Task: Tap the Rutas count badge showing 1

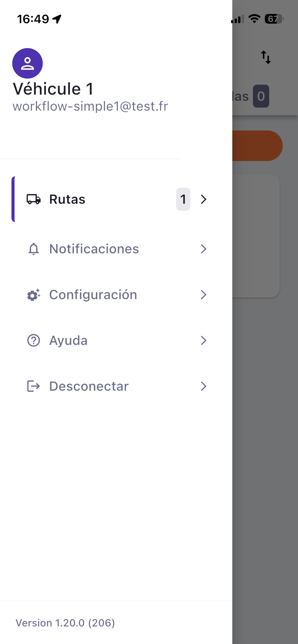Action: [x=183, y=199]
